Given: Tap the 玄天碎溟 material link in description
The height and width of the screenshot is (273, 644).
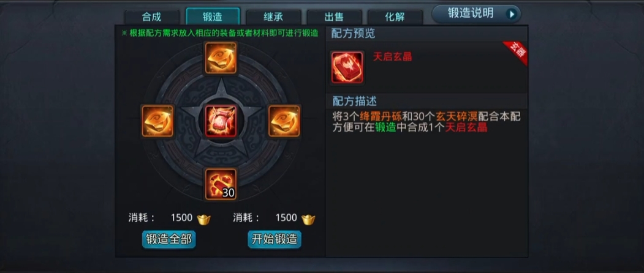Looking at the screenshot, I should tap(456, 116).
